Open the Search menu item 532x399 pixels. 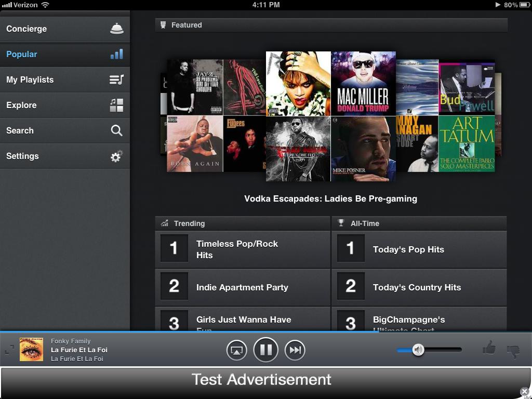pyautogui.click(x=65, y=130)
